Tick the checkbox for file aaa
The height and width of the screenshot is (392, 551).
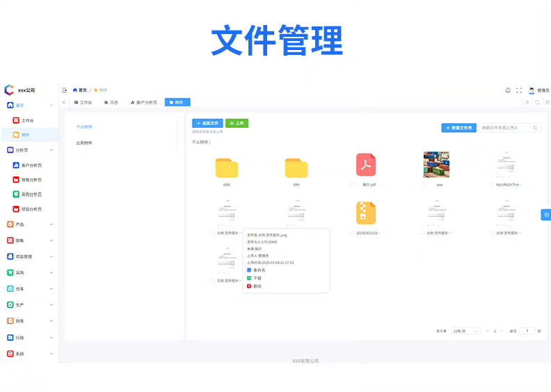click(422, 185)
